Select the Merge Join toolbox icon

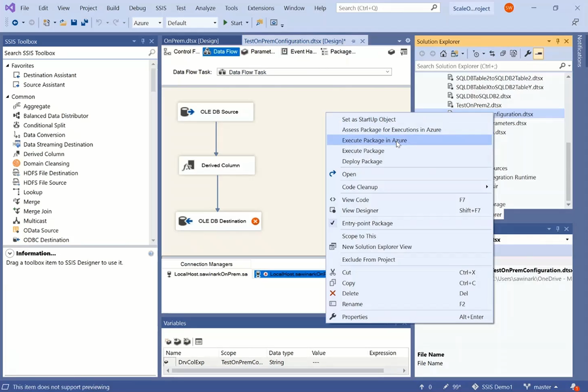(16, 211)
